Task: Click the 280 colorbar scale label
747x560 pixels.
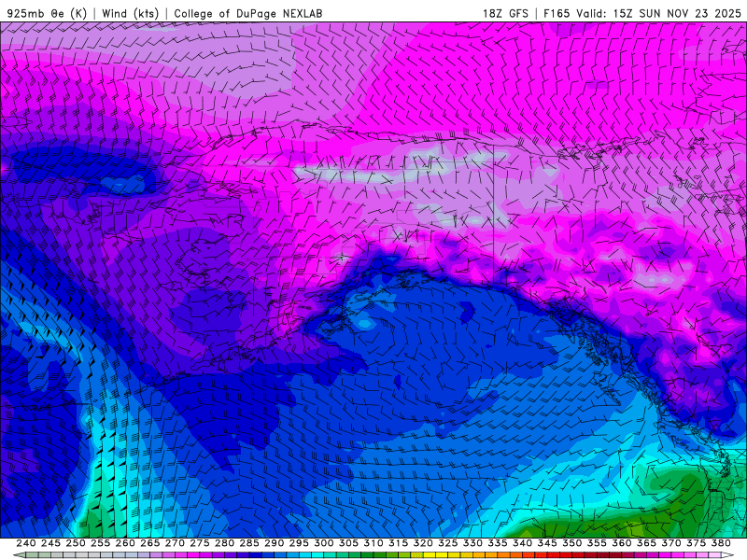Action: click(x=224, y=543)
